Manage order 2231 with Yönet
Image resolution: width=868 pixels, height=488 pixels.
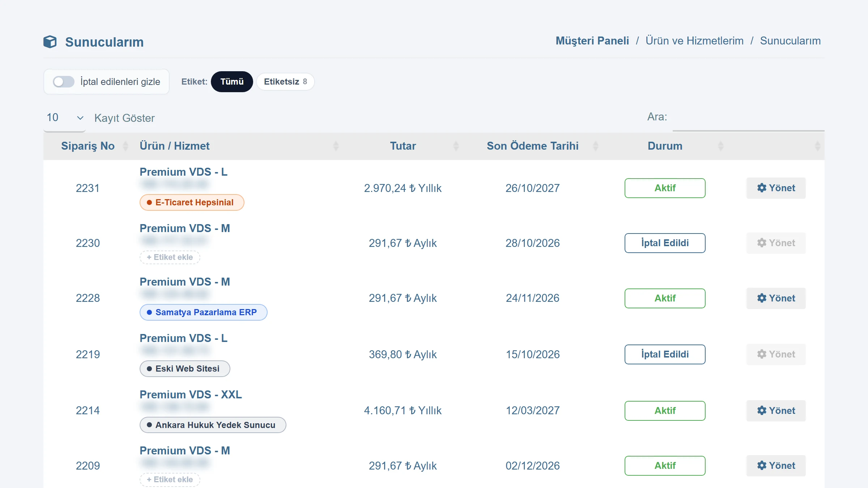(x=776, y=188)
